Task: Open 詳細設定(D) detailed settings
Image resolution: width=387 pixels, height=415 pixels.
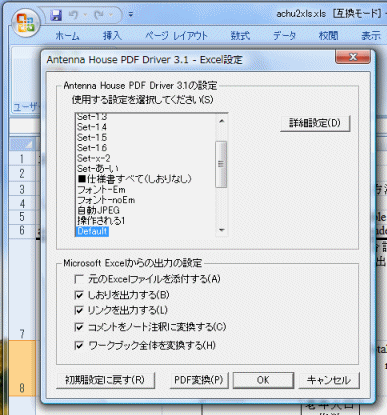Action: coord(315,123)
